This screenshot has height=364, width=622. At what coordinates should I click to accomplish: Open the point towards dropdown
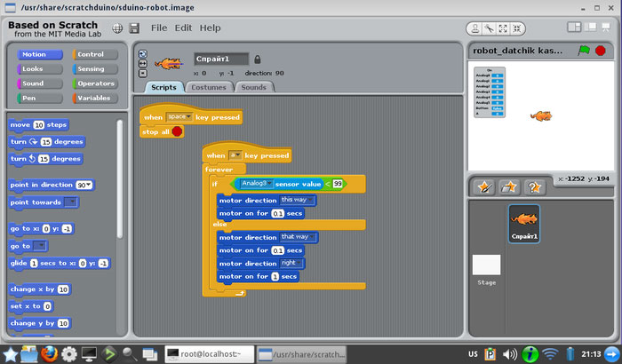tap(70, 202)
